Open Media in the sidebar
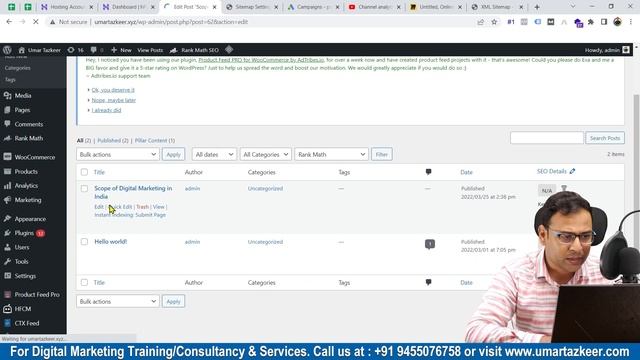 coord(23,96)
